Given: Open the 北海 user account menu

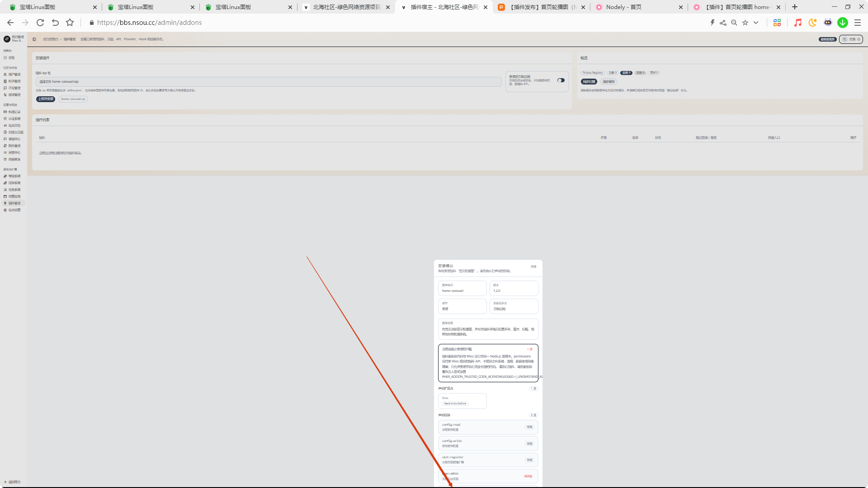Looking at the screenshot, I should (851, 39).
